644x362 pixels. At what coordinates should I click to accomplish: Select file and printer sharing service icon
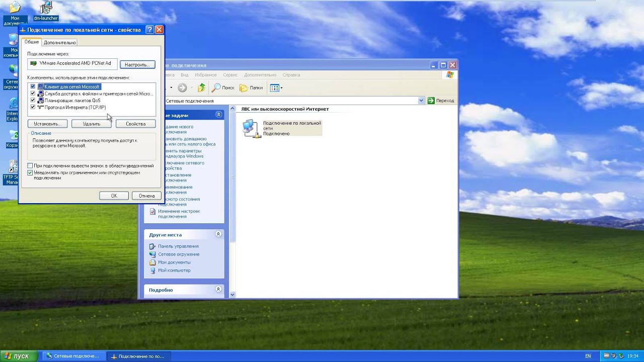coord(41,94)
